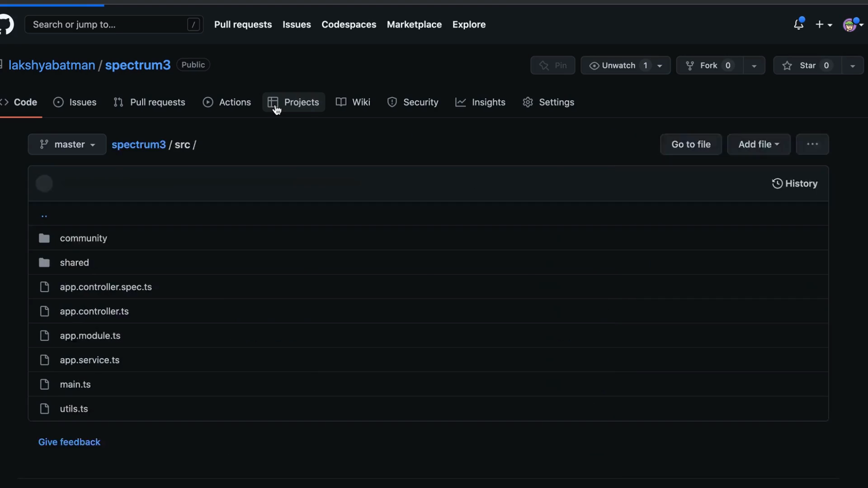Star the repository
The image size is (868, 488).
coord(807,66)
